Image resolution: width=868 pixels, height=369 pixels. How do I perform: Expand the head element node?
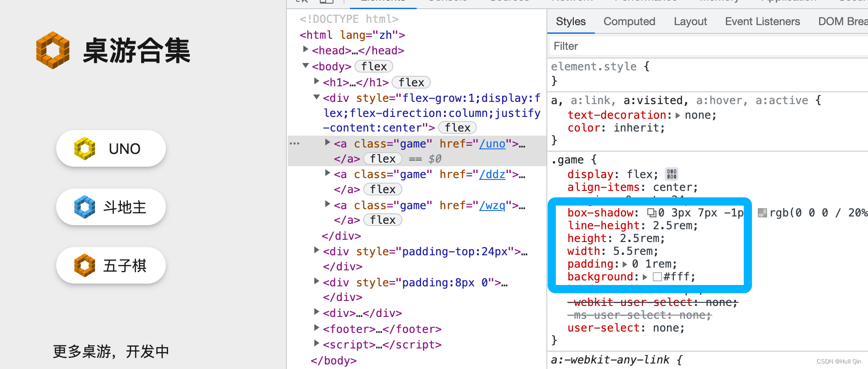click(306, 49)
